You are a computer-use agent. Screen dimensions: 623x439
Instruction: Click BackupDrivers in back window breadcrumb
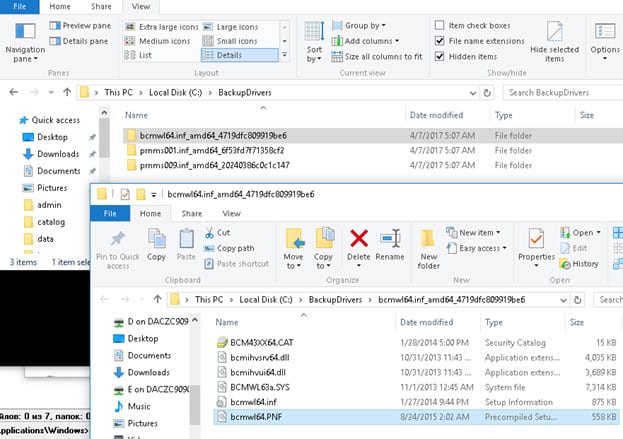[245, 93]
